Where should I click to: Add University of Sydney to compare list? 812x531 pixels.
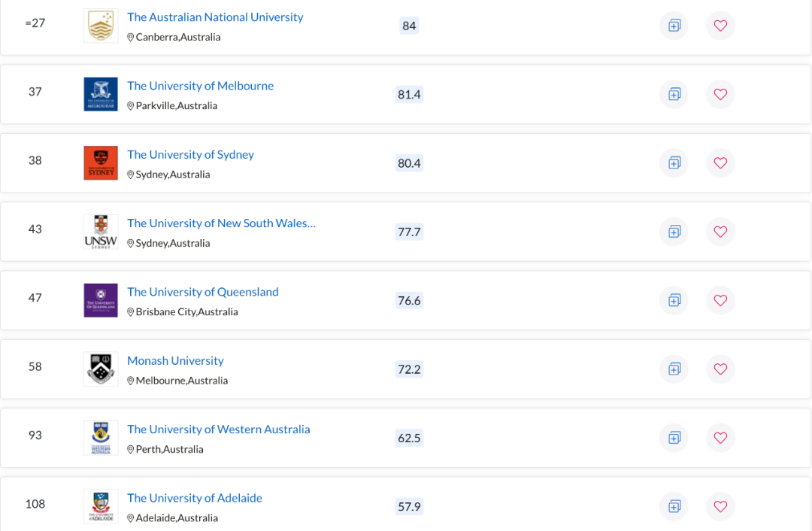point(674,162)
